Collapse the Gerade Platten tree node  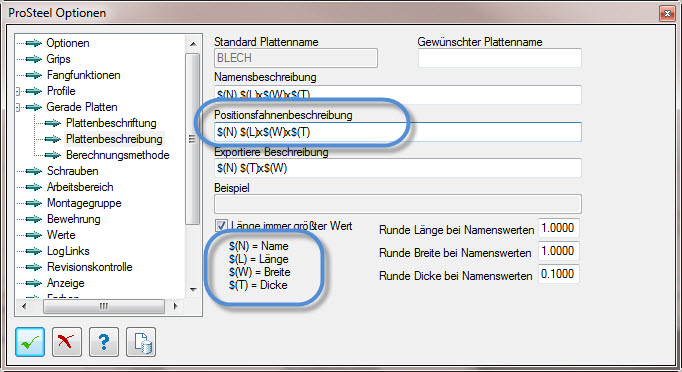point(18,107)
